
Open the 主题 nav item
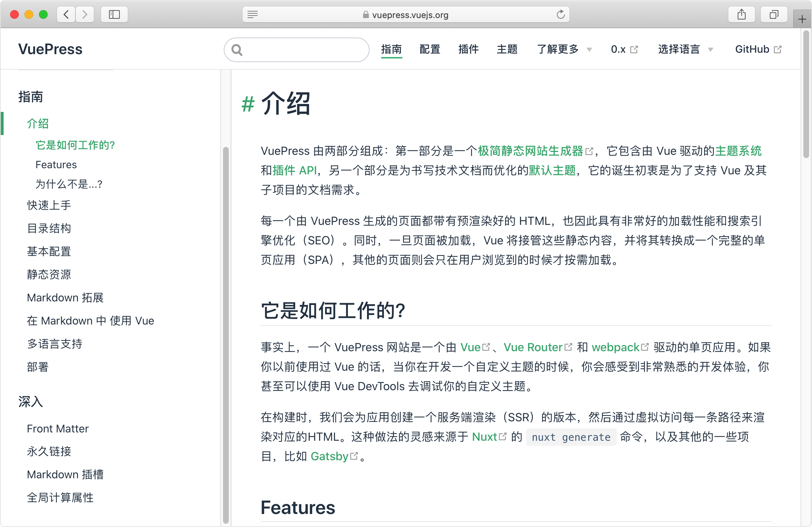[x=507, y=49]
